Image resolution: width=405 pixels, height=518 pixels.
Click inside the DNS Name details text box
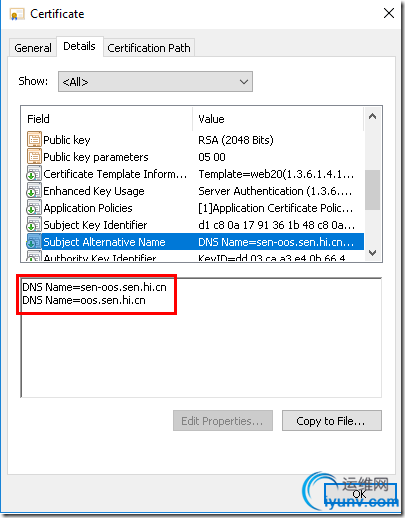[201, 338]
